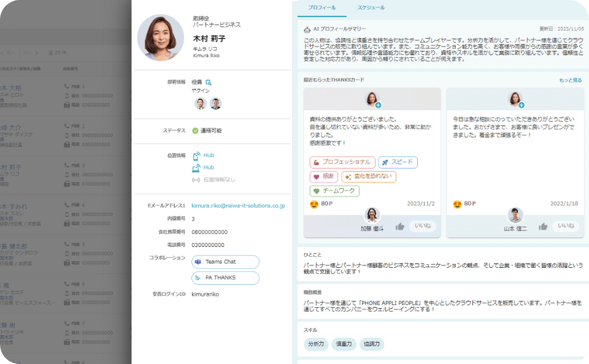Select the スピード tag on the THANKS card
The image size is (589, 364).
(398, 163)
